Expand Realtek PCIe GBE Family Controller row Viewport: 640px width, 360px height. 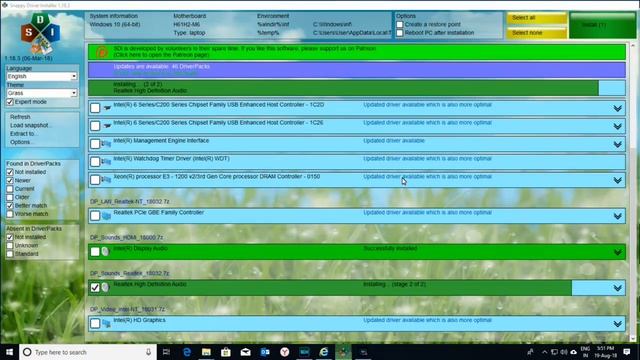coord(618,216)
